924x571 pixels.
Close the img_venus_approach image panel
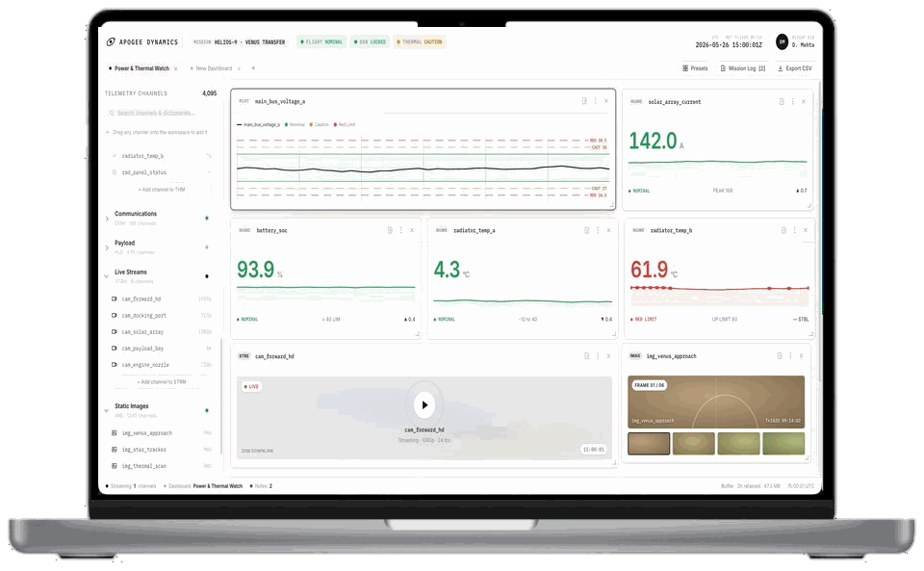tap(802, 356)
